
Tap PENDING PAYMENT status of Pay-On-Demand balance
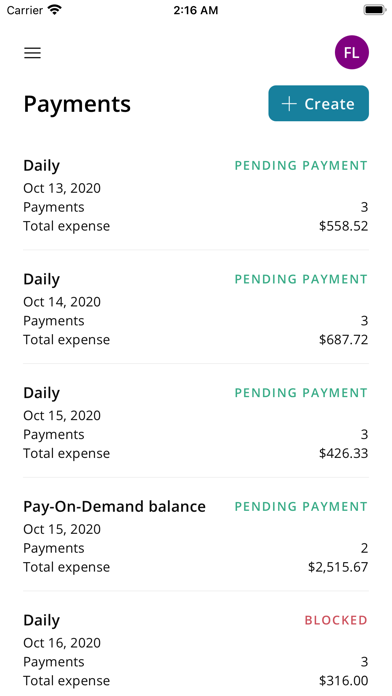pyautogui.click(x=301, y=506)
